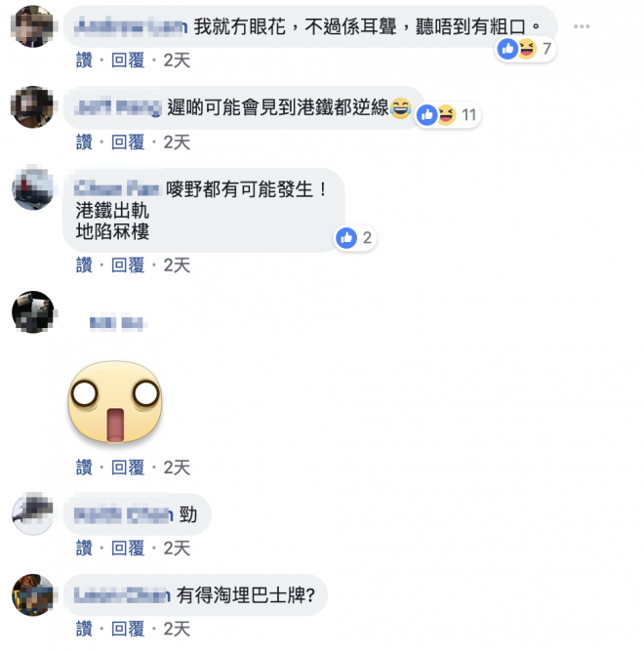
Task: Click the blurred name above the sticker
Action: (x=117, y=323)
